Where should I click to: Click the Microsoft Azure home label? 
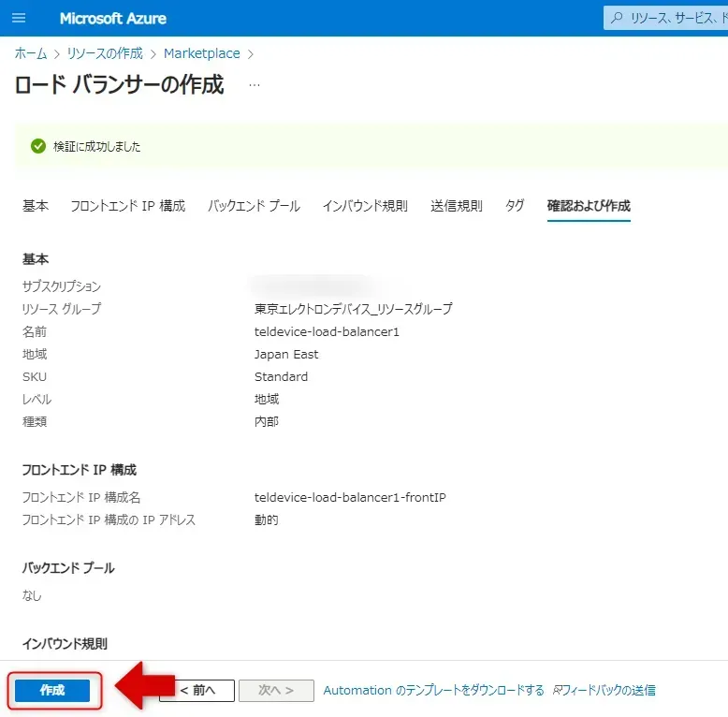112,19
